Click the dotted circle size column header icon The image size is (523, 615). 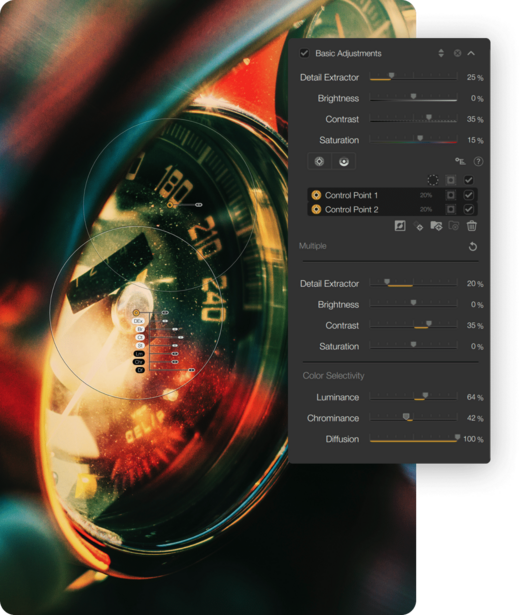(x=432, y=180)
